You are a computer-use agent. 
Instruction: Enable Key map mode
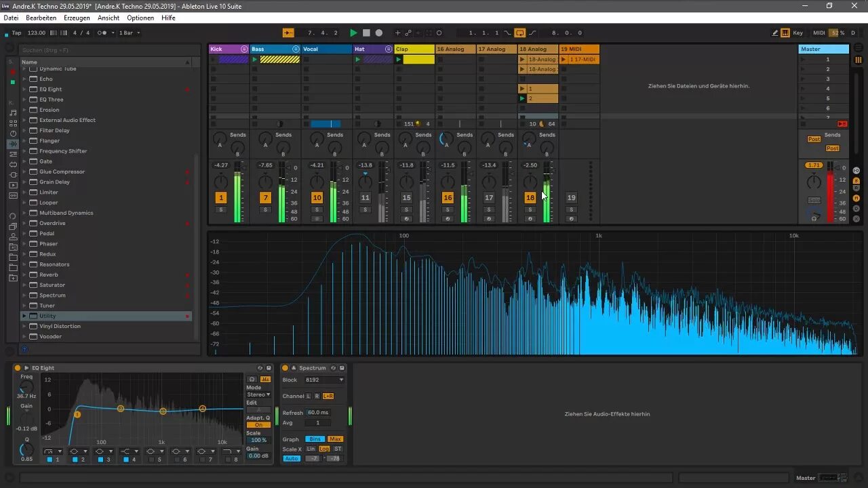pyautogui.click(x=798, y=33)
